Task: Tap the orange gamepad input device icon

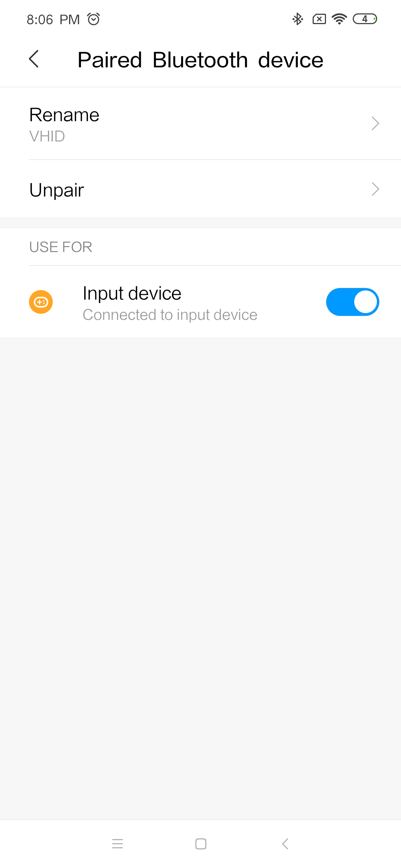Action: (41, 302)
